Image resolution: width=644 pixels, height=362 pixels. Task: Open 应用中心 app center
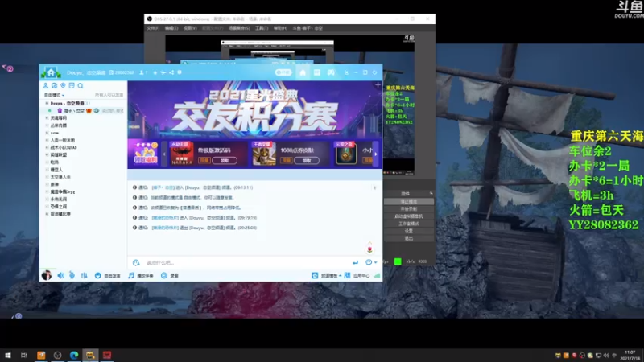point(357,276)
